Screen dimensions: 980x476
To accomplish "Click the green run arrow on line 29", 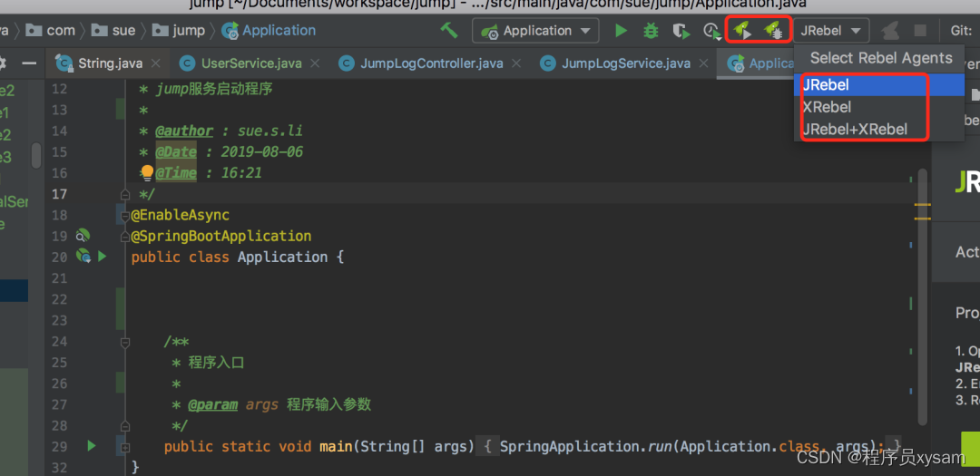I will [x=92, y=445].
